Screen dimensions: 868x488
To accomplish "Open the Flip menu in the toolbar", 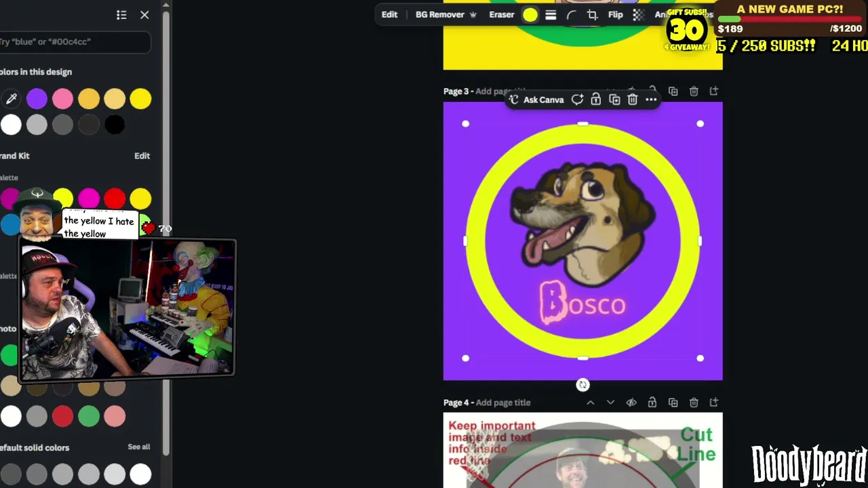I will tap(616, 15).
